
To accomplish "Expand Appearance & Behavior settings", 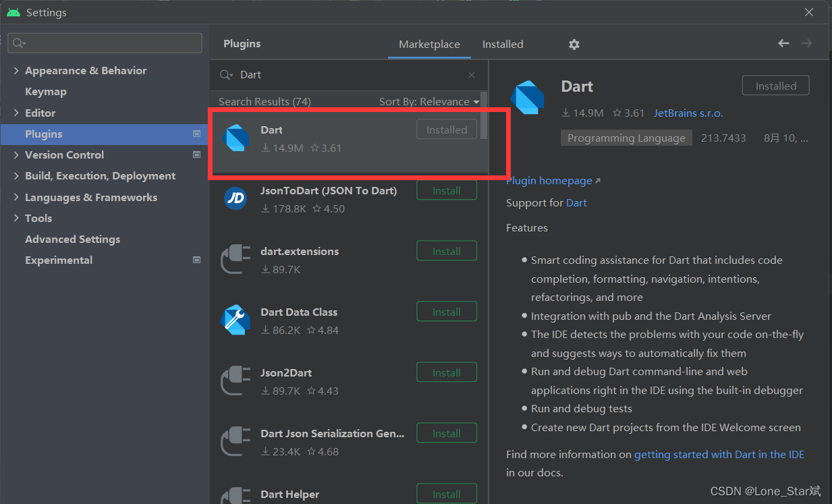I will [x=16, y=70].
